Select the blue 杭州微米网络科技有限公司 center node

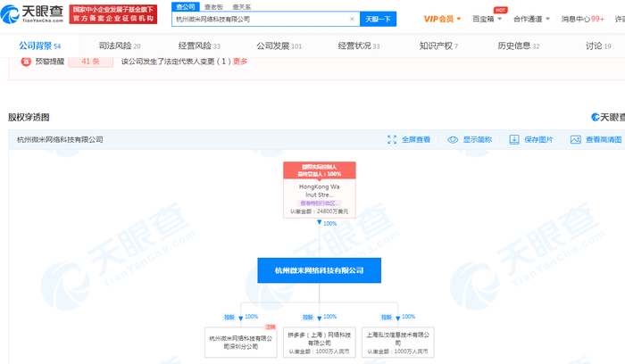(320, 270)
